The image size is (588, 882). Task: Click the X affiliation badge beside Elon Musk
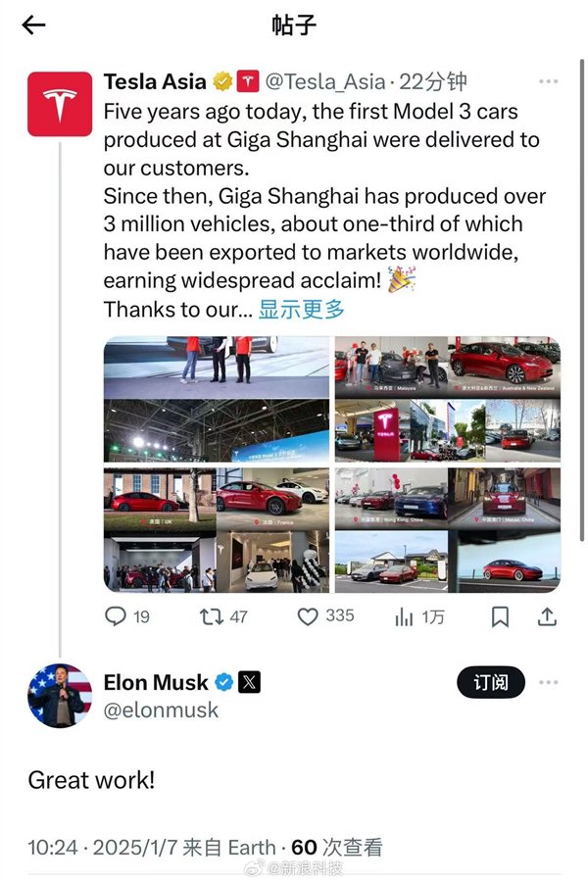249,682
